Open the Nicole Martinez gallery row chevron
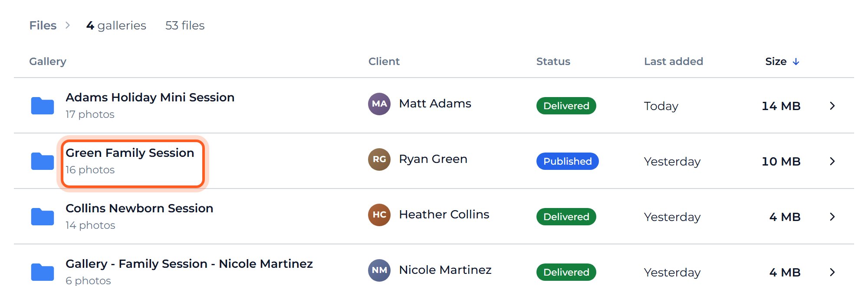This screenshot has height=286, width=868. (x=832, y=272)
